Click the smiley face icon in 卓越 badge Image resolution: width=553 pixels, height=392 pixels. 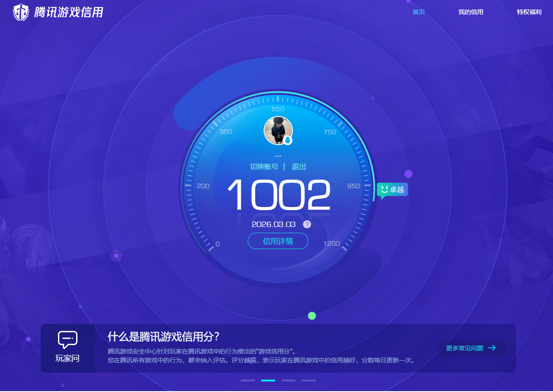384,189
